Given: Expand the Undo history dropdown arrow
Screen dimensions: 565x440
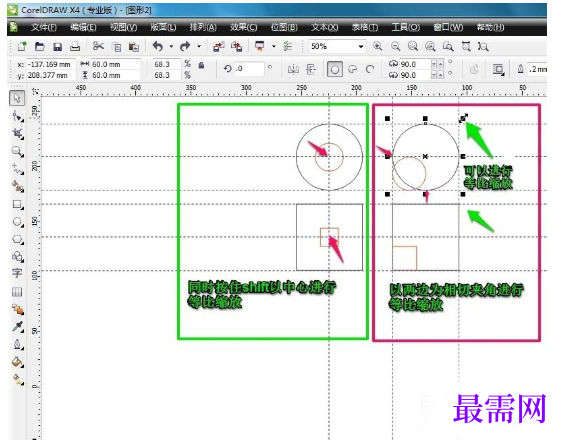Looking at the screenshot, I should click(171, 46).
